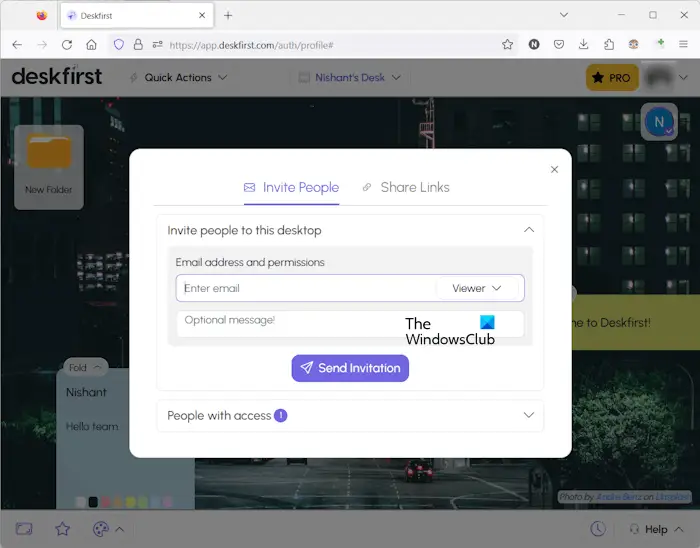Viewport: 700px width, 548px height.
Task: Open the theme palette icon in the bottom bar
Action: point(100,529)
